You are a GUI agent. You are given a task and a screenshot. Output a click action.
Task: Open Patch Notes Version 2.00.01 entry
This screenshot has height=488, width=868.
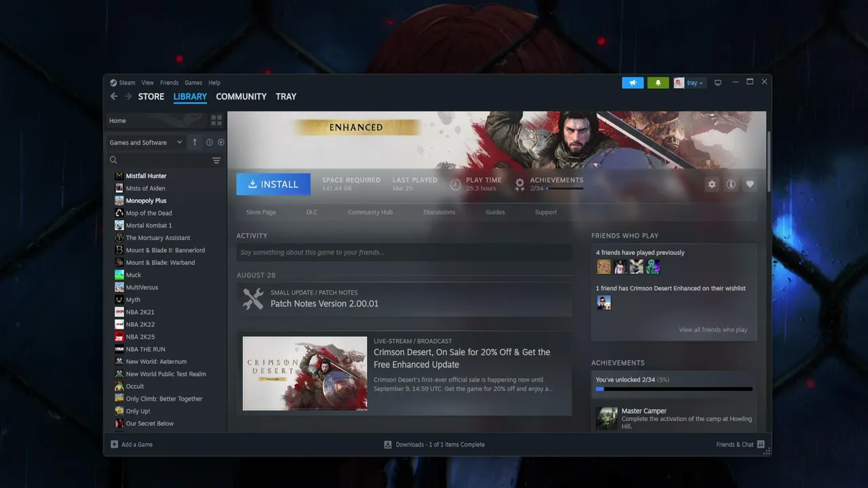(x=404, y=299)
